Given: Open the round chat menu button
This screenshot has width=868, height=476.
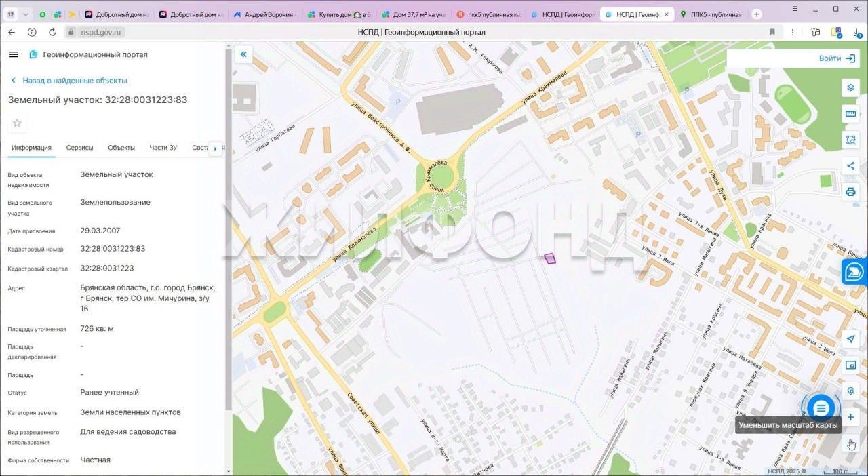Looking at the screenshot, I should pyautogui.click(x=821, y=408).
